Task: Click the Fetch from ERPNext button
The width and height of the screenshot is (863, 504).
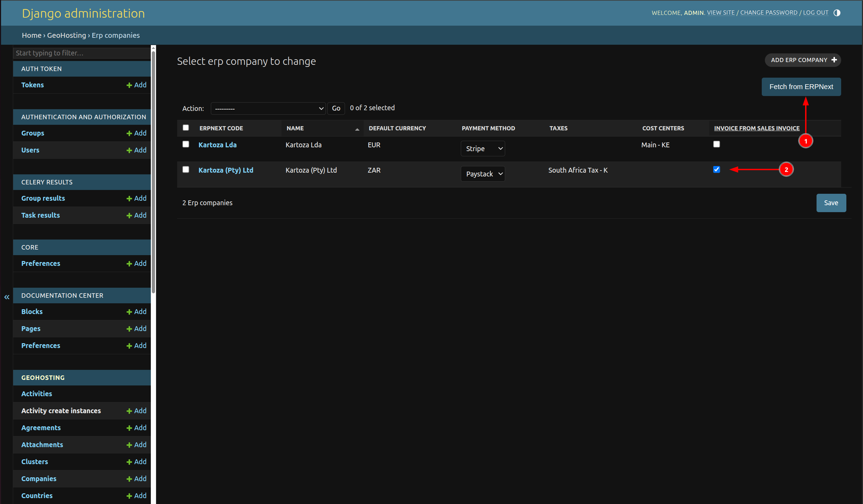Action: 801,87
